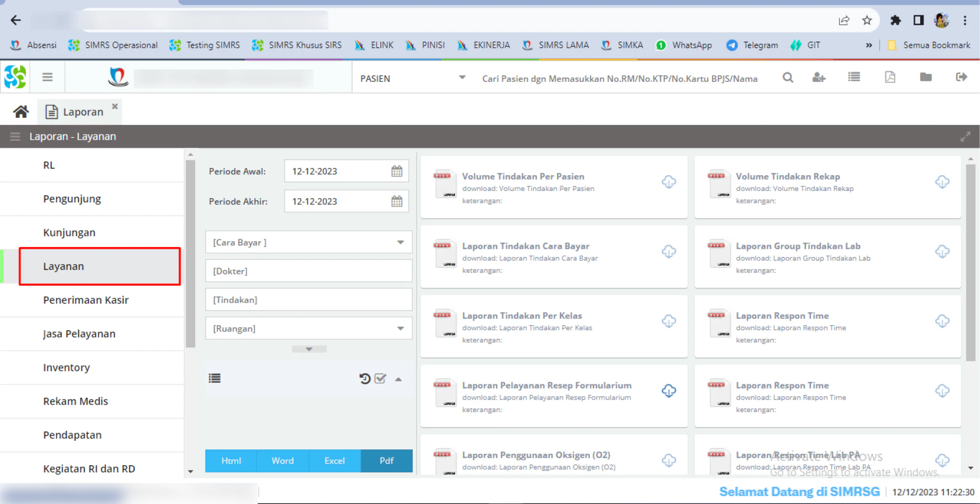Expand more filters with the small down arrow
The width and height of the screenshot is (980, 504).
309,349
